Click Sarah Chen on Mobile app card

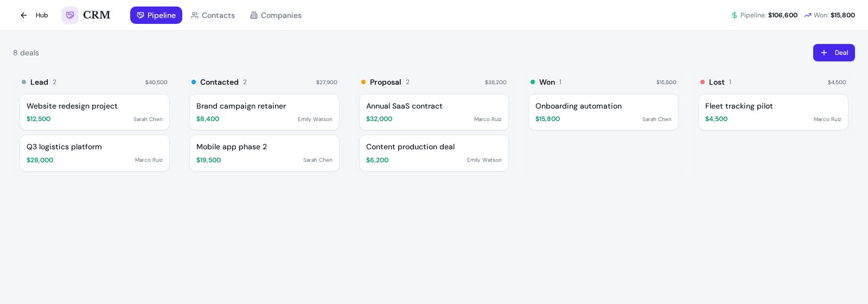pyautogui.click(x=318, y=160)
